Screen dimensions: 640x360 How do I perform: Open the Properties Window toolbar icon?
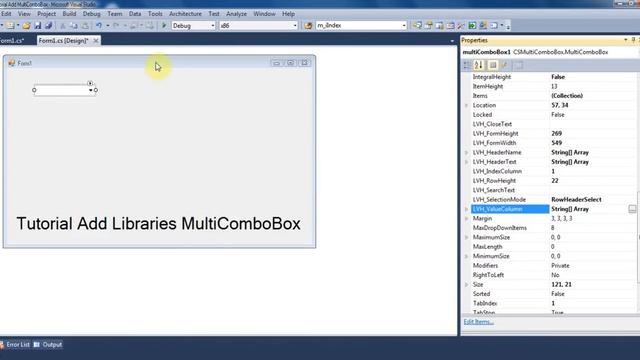point(429,26)
